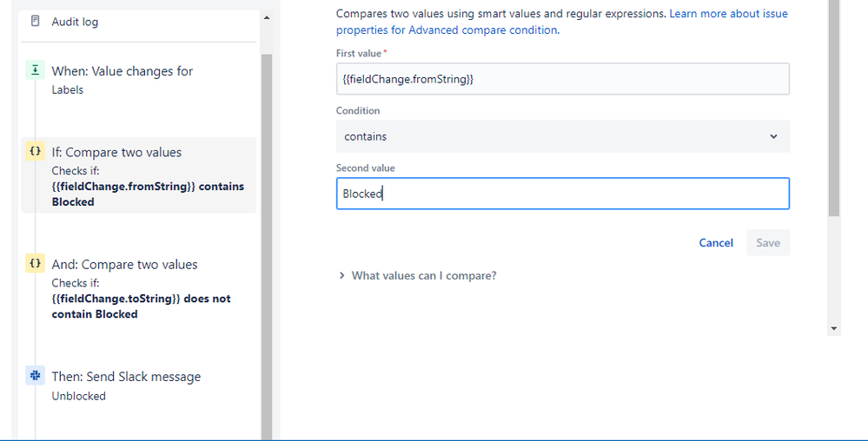
Task: Click the Slack action icon
Action: (36, 376)
